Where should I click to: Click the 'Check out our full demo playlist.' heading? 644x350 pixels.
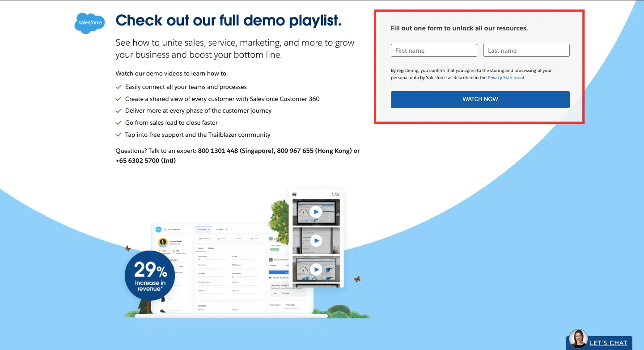(x=229, y=20)
